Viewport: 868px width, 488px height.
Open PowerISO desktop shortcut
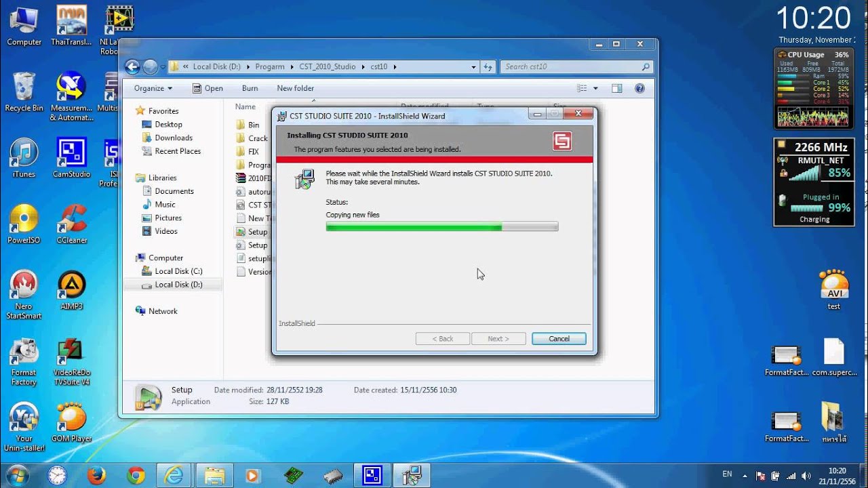24,224
